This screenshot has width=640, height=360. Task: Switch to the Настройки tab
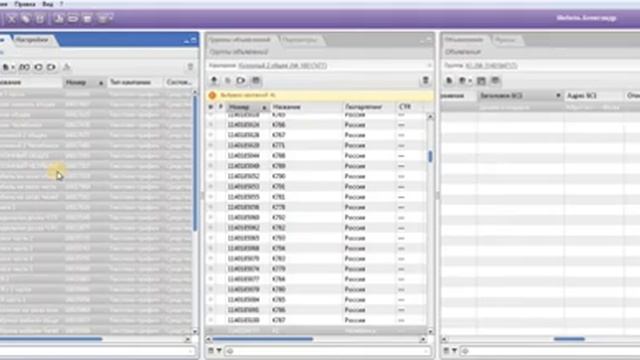(x=32, y=40)
